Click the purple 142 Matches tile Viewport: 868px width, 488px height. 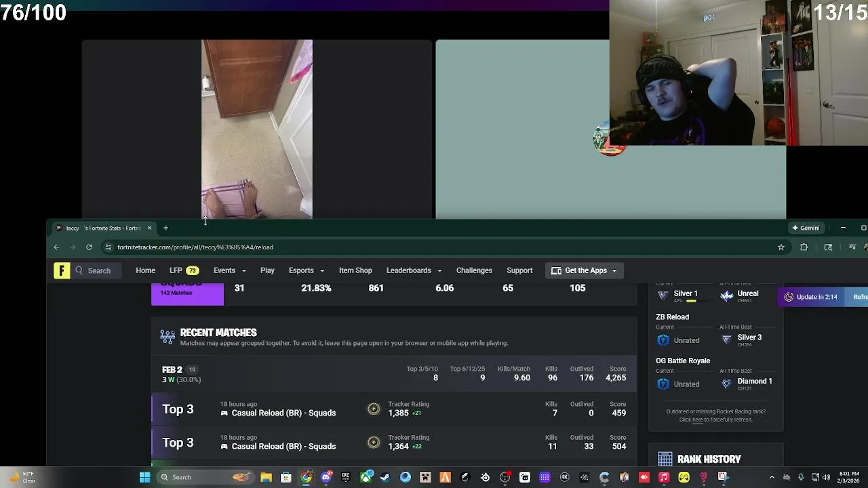187,293
